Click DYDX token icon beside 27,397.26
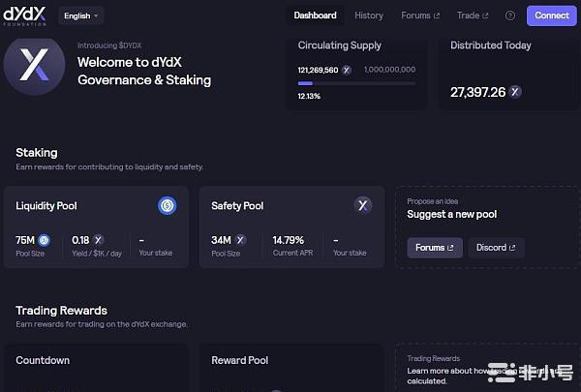This screenshot has width=581, height=392. coord(515,92)
